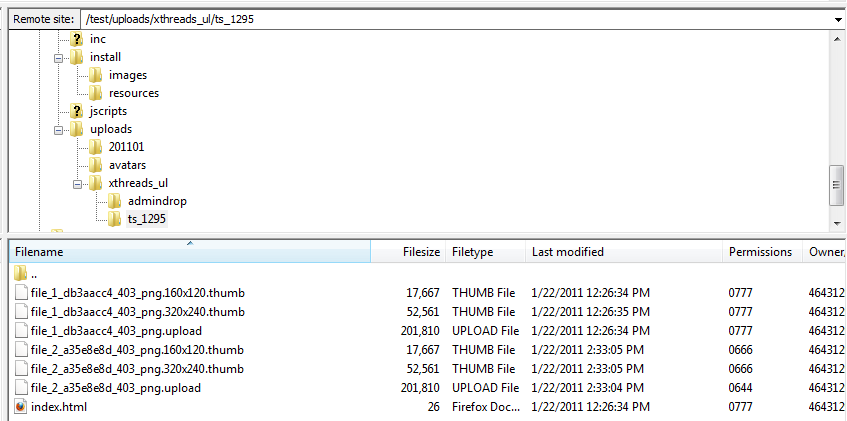Click the admindrop folder icon
Viewport: 847px width, 421px height.
(x=115, y=201)
